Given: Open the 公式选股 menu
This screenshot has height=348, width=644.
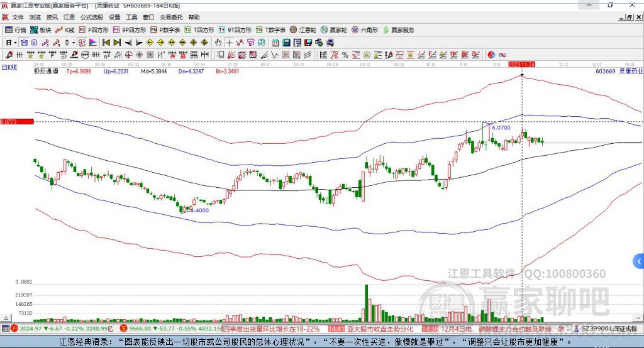Looking at the screenshot, I should point(92,17).
